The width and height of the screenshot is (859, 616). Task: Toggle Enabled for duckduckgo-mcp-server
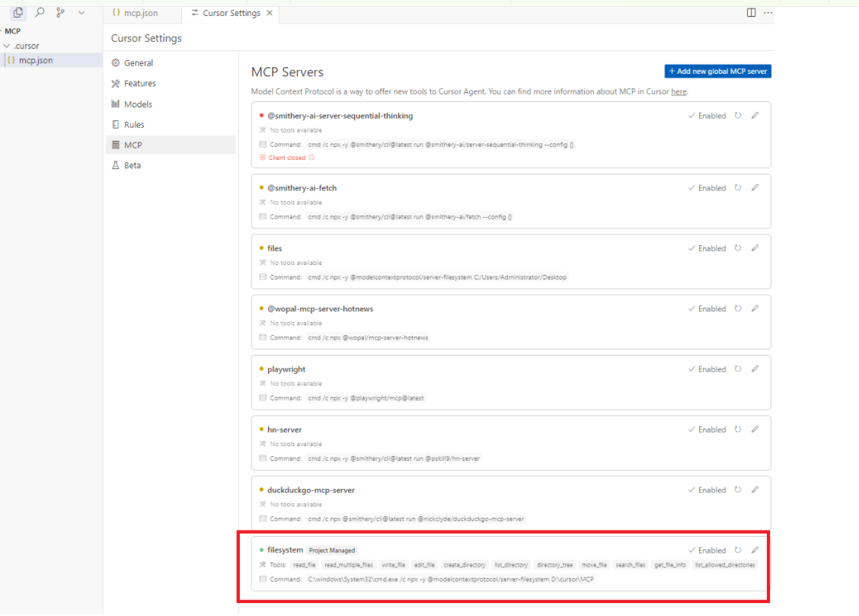[x=707, y=490]
